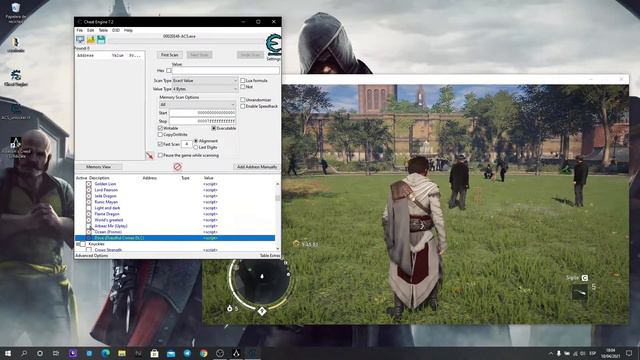The width and height of the screenshot is (640, 360).
Task: Toggle the Executable checkbox
Action: [213, 128]
